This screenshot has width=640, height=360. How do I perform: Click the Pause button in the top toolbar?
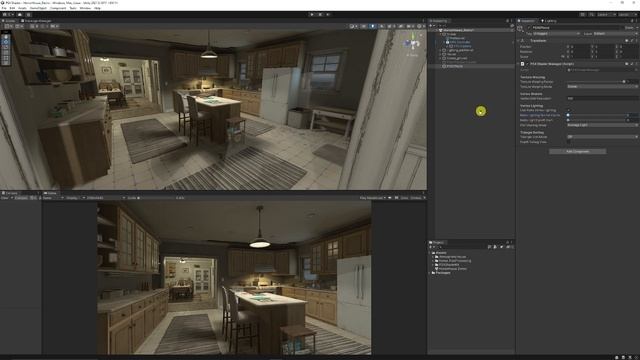(320, 15)
